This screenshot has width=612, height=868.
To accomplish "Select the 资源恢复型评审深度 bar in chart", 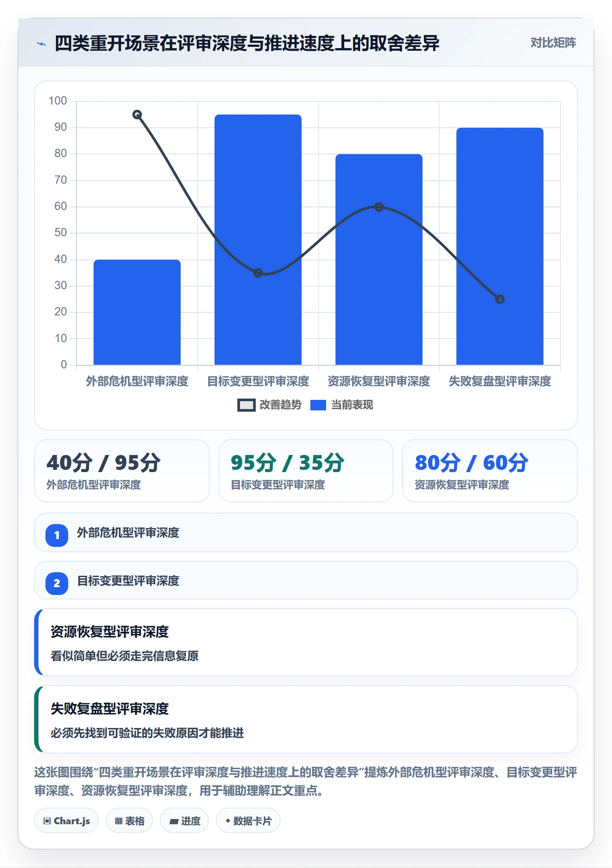I will [379, 259].
